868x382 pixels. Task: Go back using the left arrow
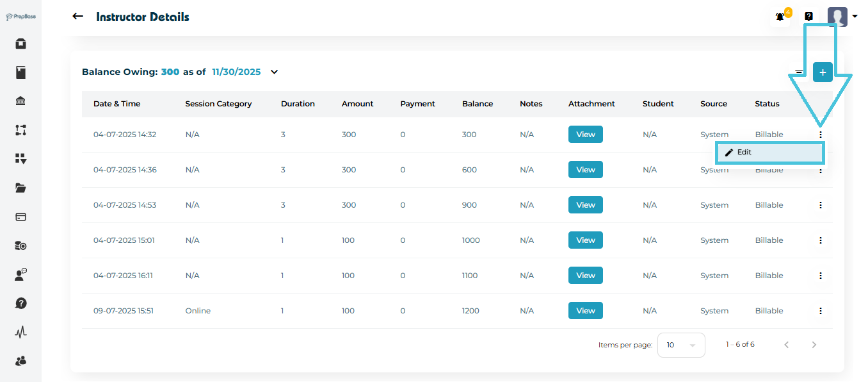78,17
